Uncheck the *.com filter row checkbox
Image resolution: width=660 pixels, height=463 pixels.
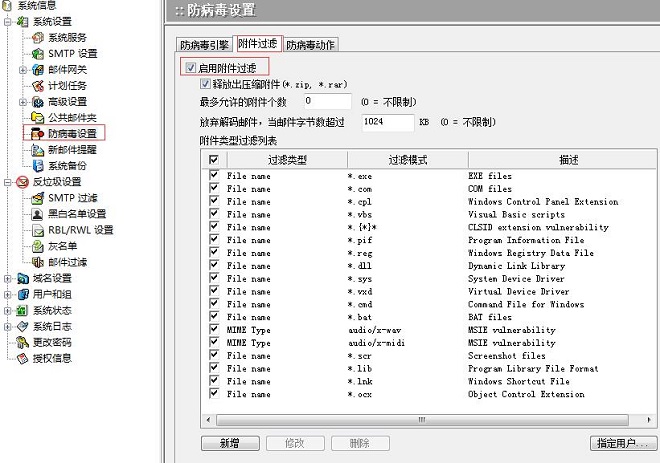point(214,188)
